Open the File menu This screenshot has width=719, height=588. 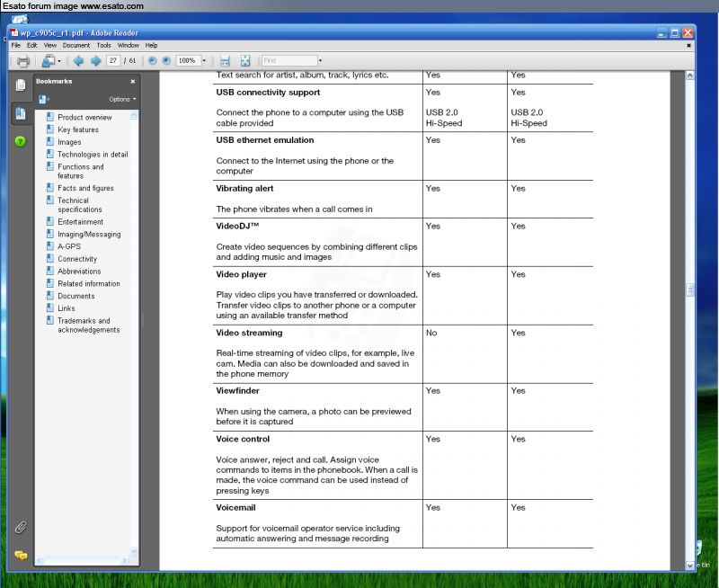[15, 46]
